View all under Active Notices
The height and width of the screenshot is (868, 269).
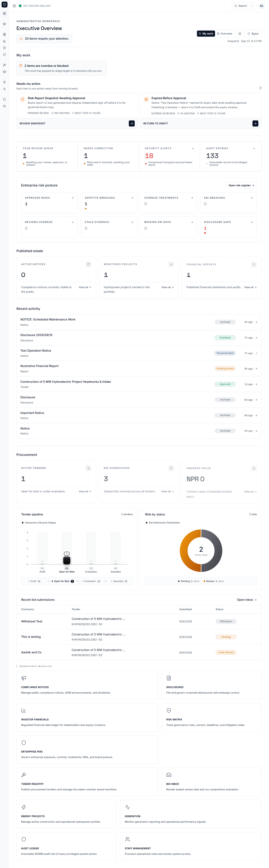(85, 287)
